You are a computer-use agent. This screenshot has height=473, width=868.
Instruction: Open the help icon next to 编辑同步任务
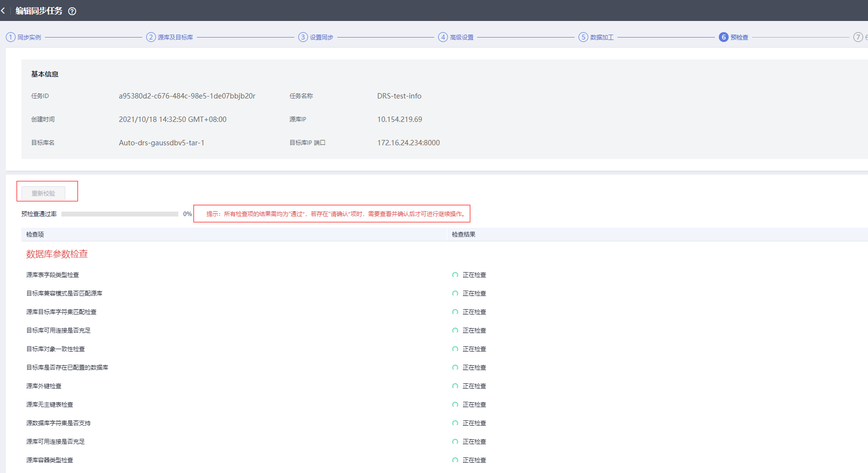72,11
